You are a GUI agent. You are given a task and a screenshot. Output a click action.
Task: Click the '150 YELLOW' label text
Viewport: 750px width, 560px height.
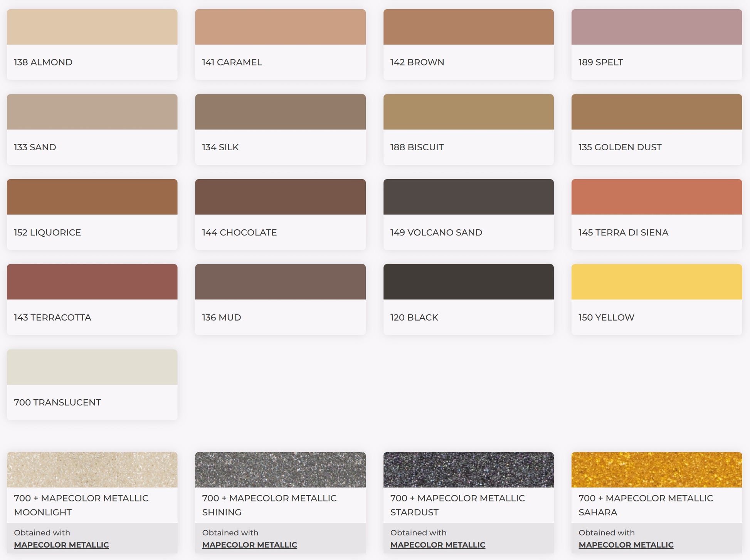606,318
